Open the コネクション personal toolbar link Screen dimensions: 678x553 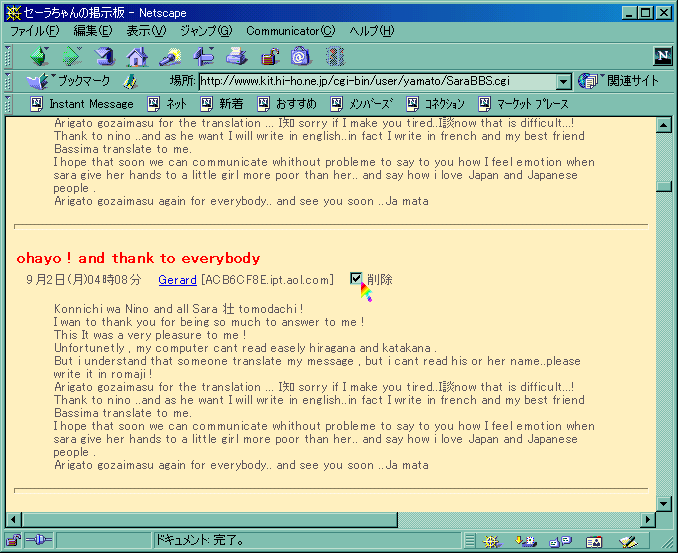435,104
